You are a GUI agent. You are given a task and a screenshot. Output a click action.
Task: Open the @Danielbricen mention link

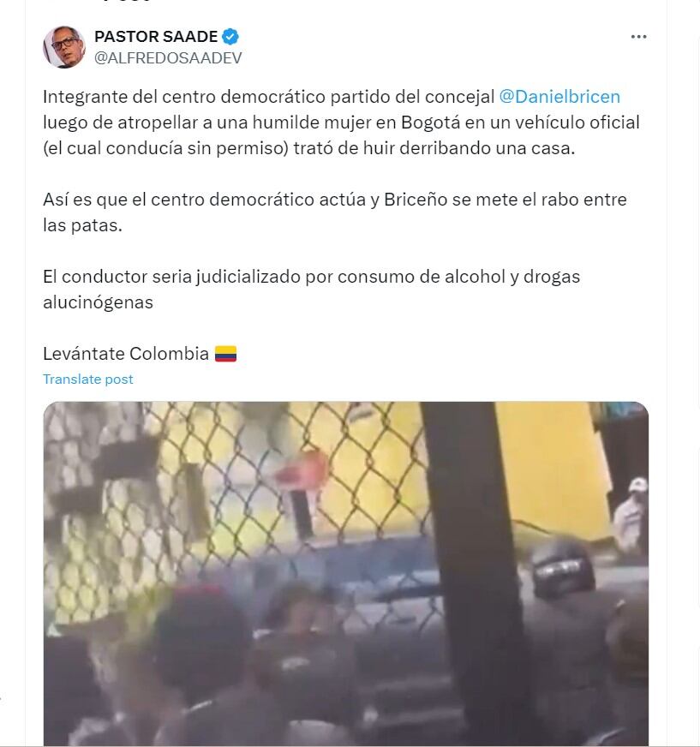coord(559,97)
